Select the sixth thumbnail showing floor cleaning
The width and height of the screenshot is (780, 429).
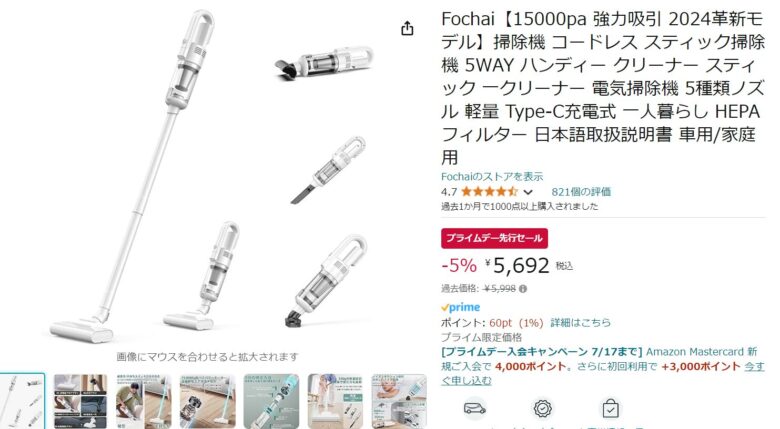click(x=335, y=401)
